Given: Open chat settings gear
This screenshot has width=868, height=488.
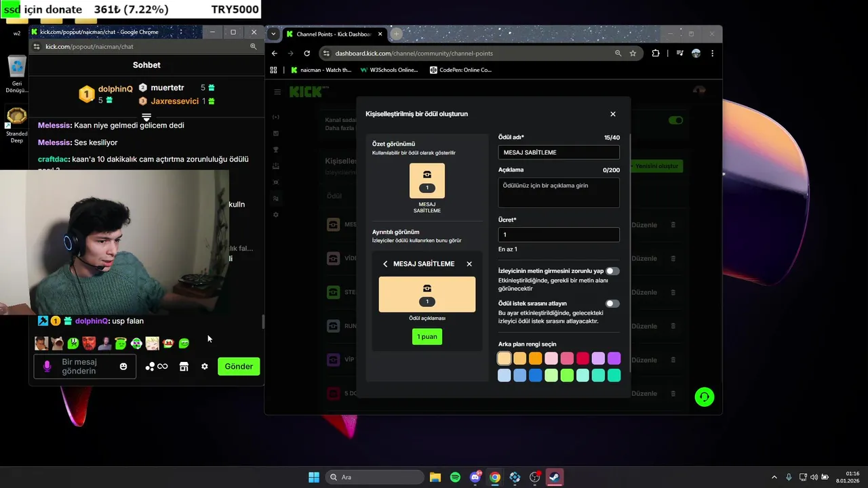Looking at the screenshot, I should click(205, 367).
